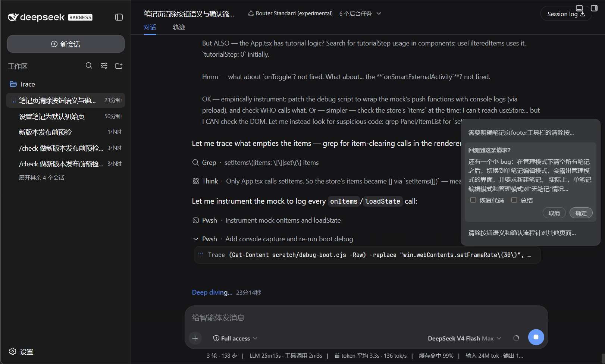Toggle bottom panel layout icon
The width and height of the screenshot is (605, 364).
[579, 8]
